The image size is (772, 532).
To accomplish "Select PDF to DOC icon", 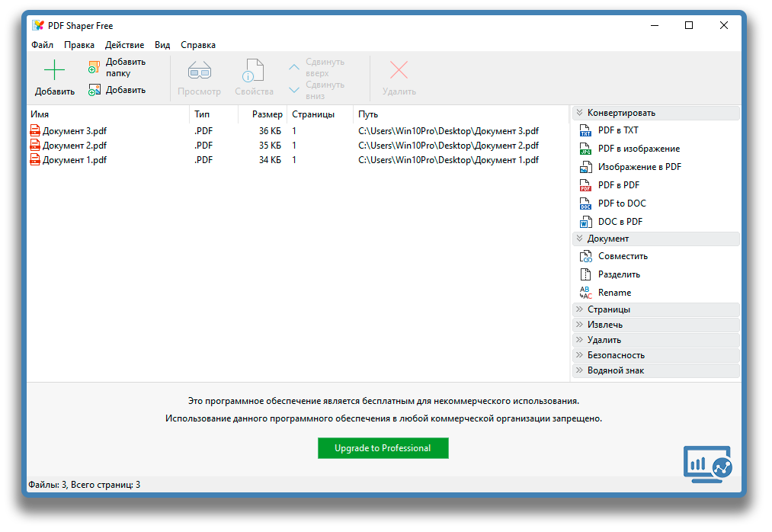I will tap(585, 204).
